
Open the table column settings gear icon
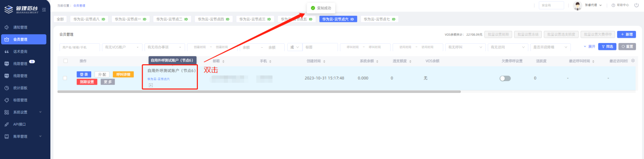coord(633,61)
